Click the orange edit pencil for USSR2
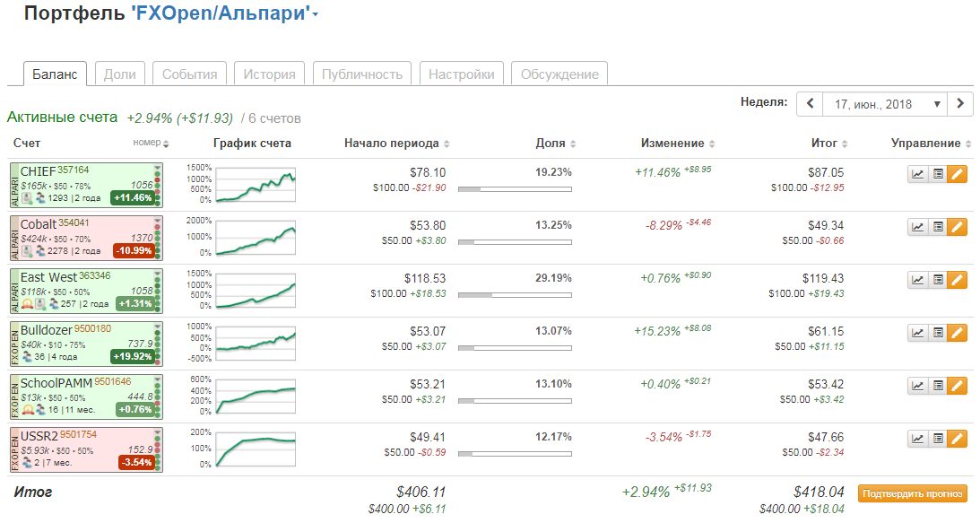 [958, 439]
